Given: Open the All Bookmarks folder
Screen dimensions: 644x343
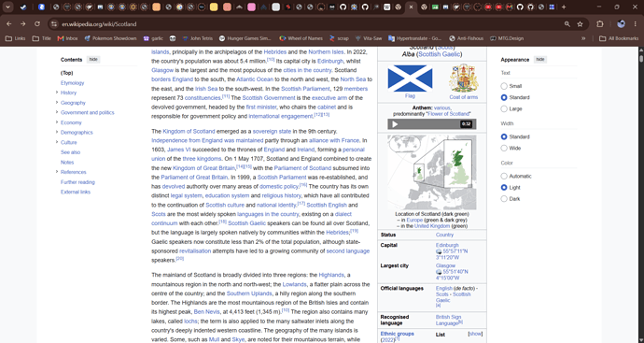Looking at the screenshot, I should [x=619, y=38].
